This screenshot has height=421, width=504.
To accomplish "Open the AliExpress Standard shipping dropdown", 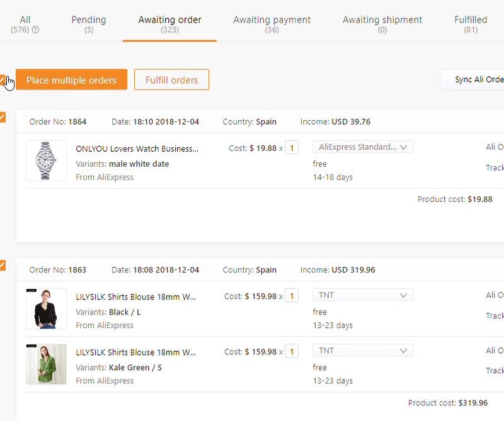I will click(363, 147).
